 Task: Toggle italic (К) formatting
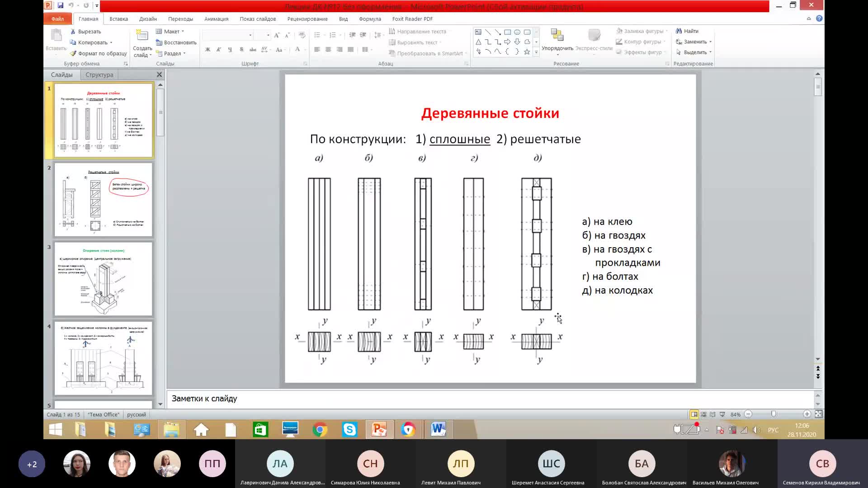coord(219,50)
